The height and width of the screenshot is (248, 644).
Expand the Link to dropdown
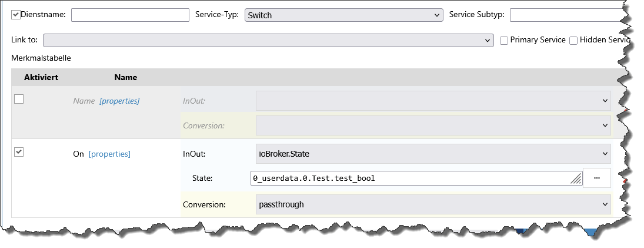click(268, 40)
